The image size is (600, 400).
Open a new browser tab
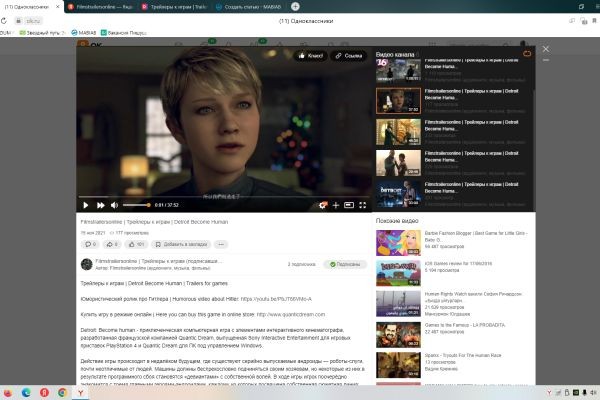coord(295,7)
